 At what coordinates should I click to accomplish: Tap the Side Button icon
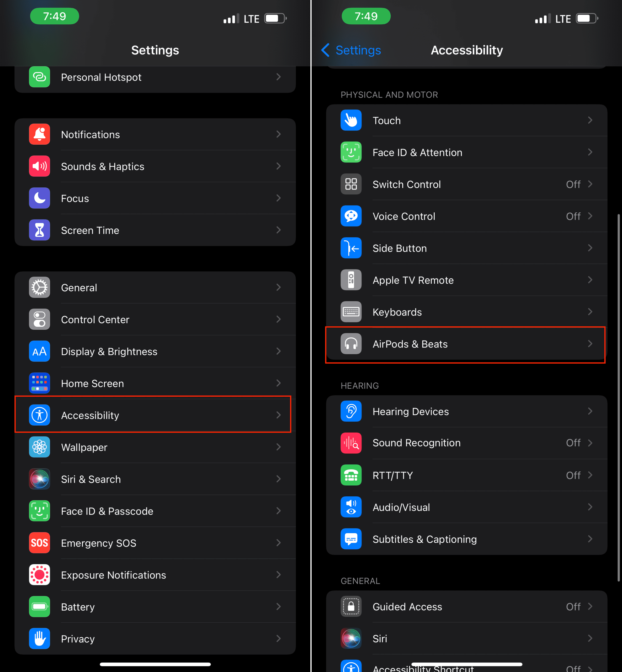click(351, 248)
